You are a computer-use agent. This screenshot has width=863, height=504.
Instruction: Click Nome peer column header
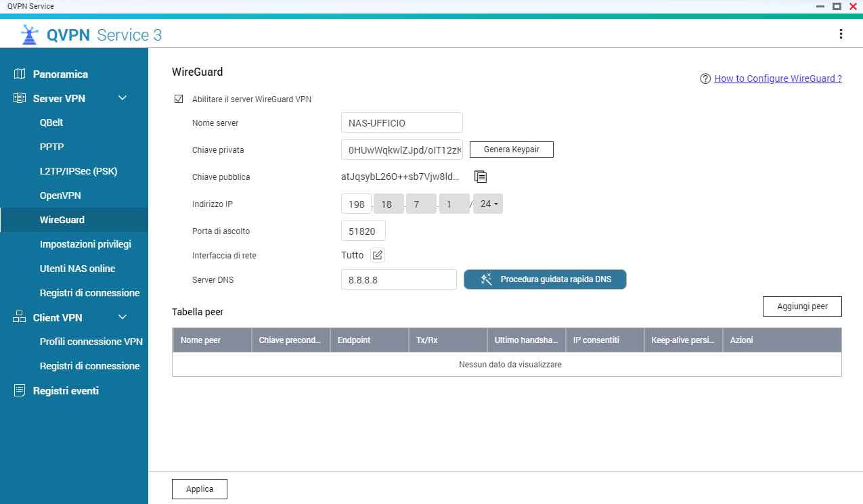(212, 340)
